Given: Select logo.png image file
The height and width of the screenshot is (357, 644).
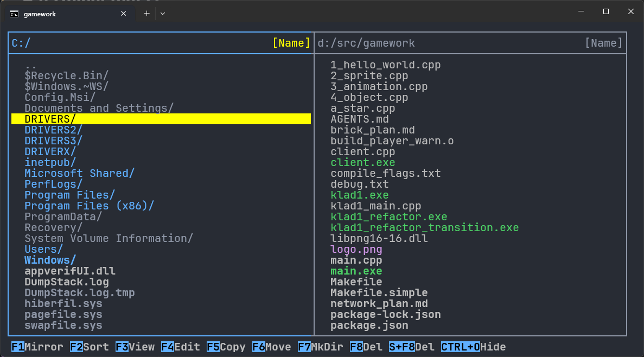Looking at the screenshot, I should [x=356, y=250].
